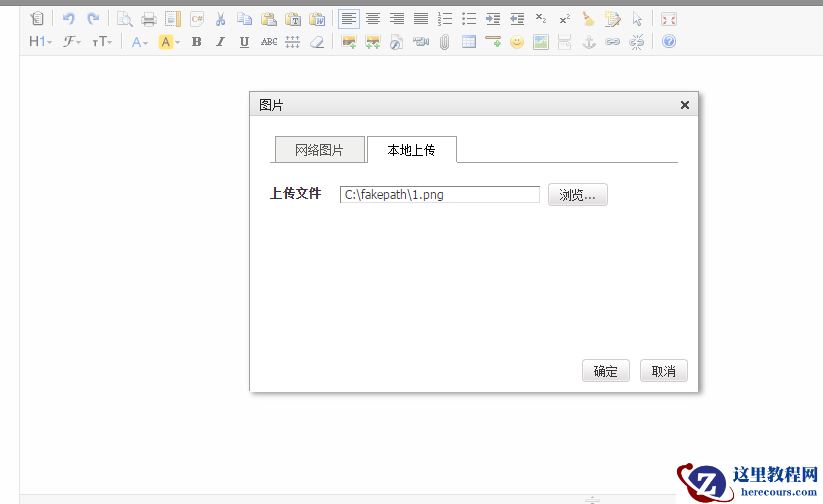823x504 pixels.
Task: Switch editor to fullscreen mode
Action: coord(669,19)
